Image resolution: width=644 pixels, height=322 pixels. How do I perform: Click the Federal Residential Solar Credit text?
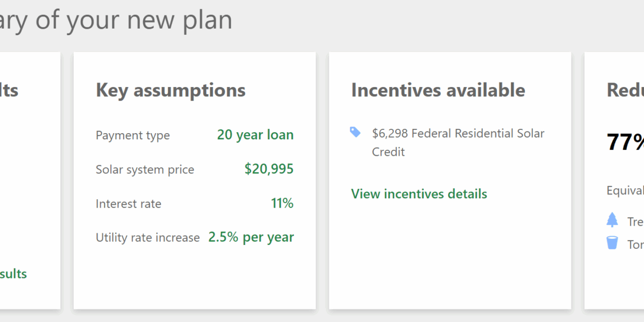click(x=459, y=143)
